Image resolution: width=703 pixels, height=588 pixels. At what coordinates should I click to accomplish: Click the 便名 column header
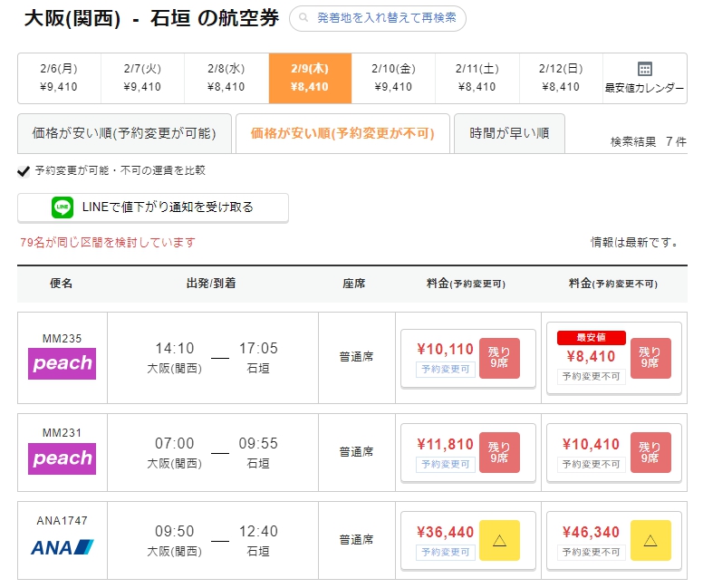click(x=62, y=284)
